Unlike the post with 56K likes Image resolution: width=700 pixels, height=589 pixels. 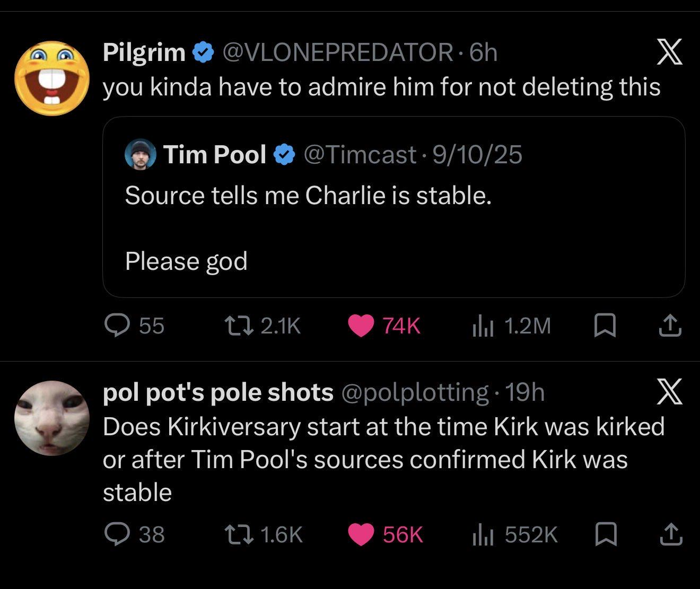pyautogui.click(x=386, y=534)
